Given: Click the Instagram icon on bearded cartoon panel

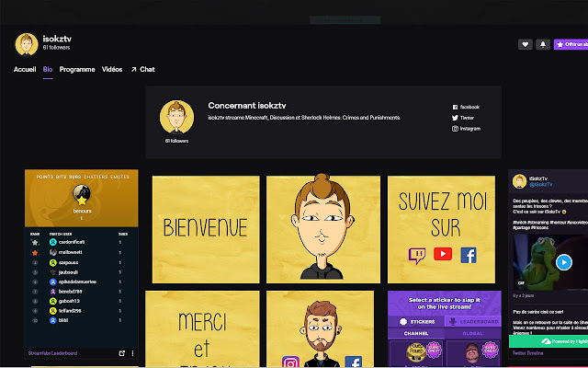Looking at the screenshot, I should [x=290, y=362].
